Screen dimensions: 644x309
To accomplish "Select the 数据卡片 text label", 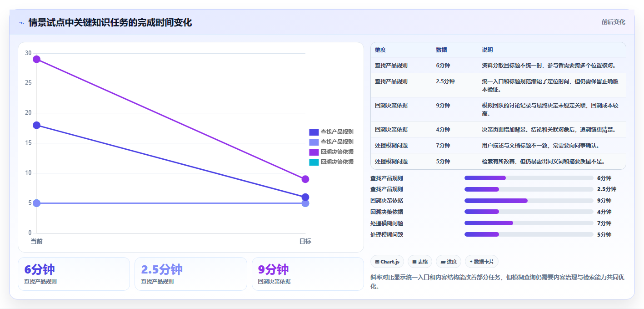I will (x=484, y=262).
